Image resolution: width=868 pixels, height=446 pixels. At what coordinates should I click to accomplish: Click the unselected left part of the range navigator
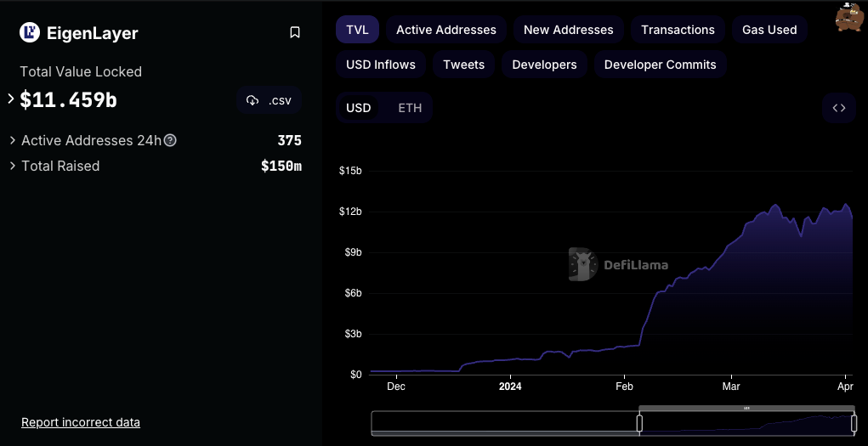pyautogui.click(x=505, y=423)
